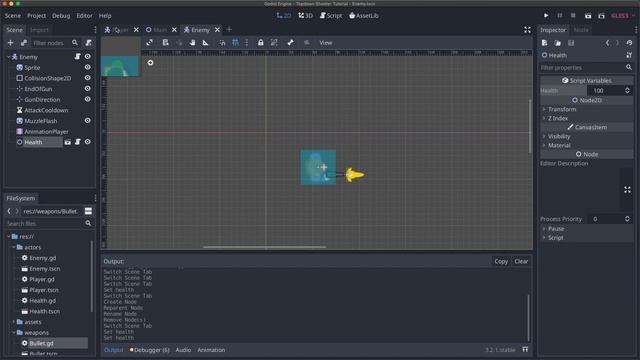Play the current scene with the clapperboard icon
Image resolution: width=640 pixels, height=360 pixels.
pyautogui.click(x=588, y=16)
